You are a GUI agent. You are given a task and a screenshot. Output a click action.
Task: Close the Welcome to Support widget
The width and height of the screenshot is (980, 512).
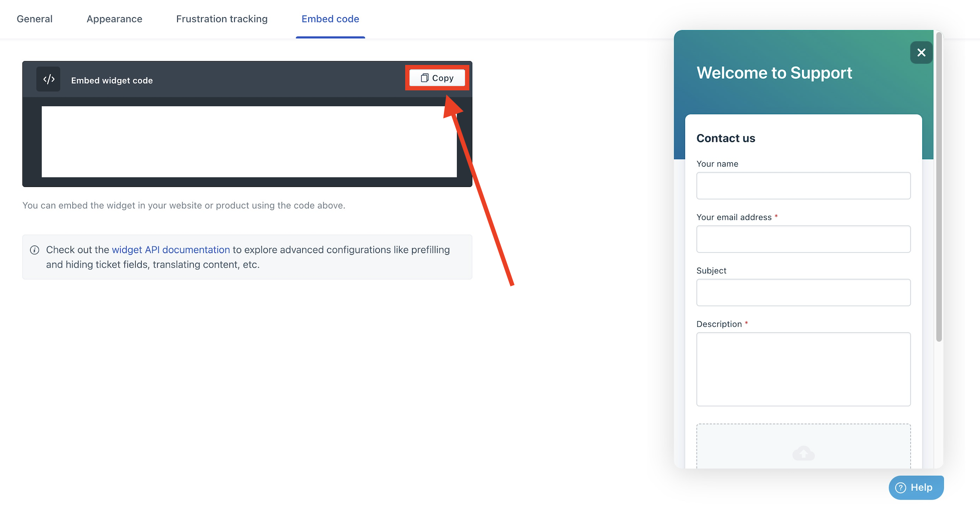tap(921, 52)
